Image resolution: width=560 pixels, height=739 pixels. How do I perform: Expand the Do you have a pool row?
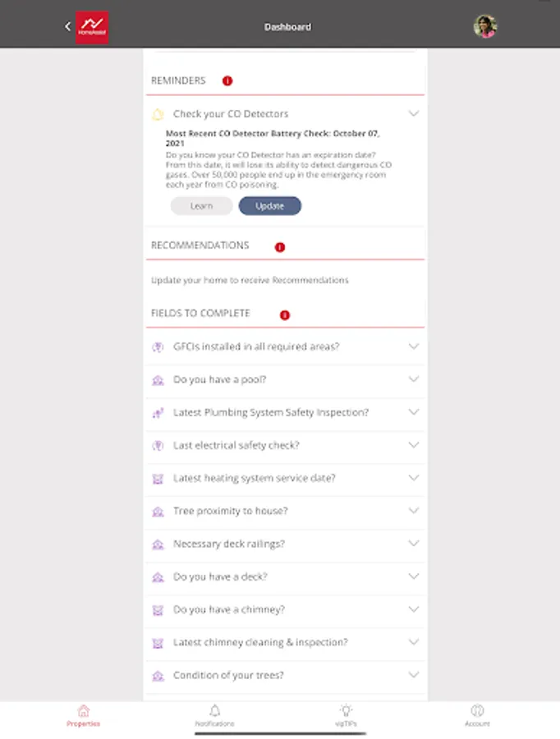[x=413, y=379]
